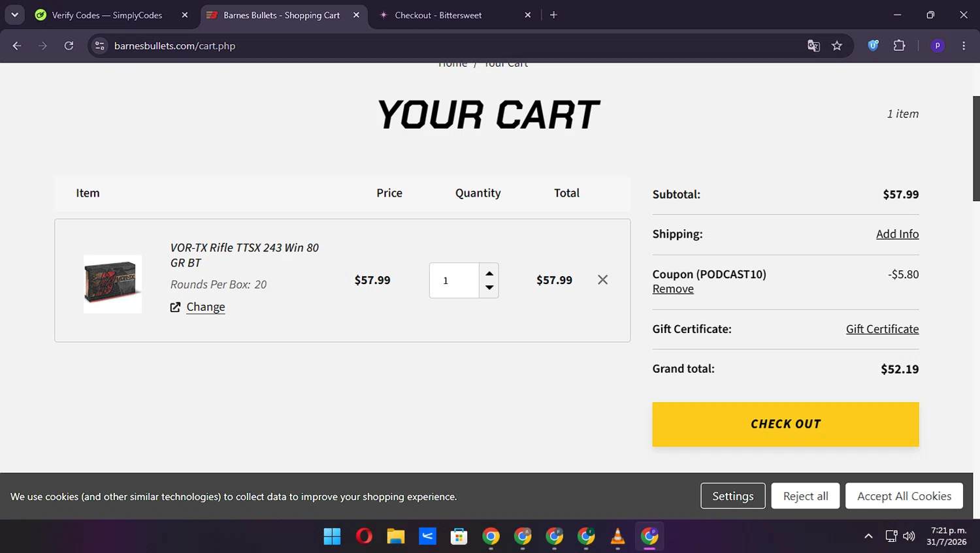Open the tab search dropdown chevron
Screen dimensions: 980x553
(14, 14)
